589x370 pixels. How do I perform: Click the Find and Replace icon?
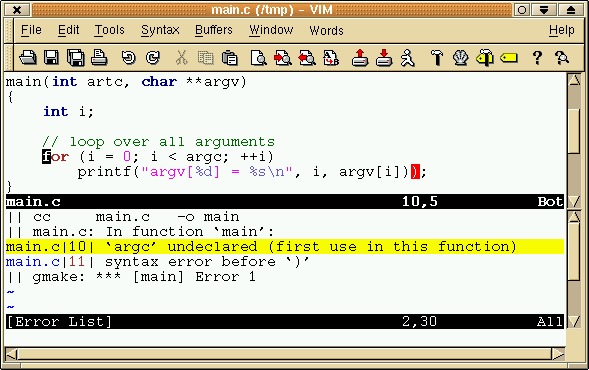(x=331, y=58)
